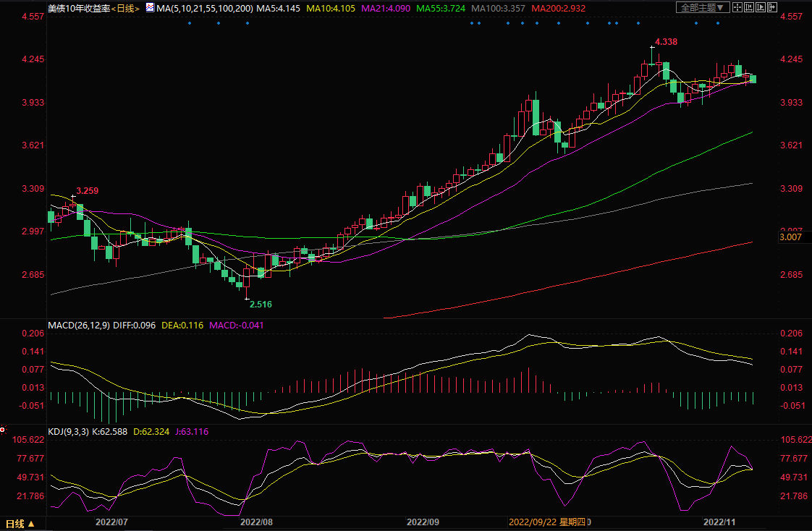Click the 4.338 high price marker
The image size is (812, 531).
pos(665,42)
